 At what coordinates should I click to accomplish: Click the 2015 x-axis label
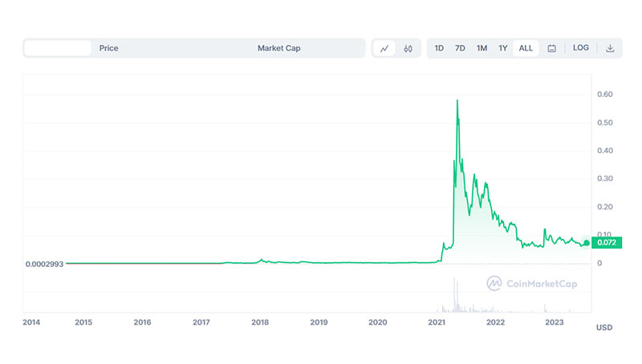click(x=83, y=322)
